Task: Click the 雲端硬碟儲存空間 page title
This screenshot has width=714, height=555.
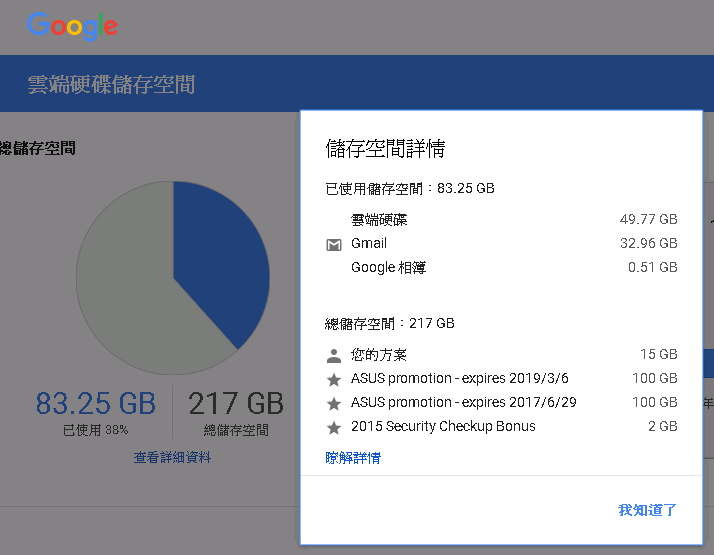Action: 111,85
